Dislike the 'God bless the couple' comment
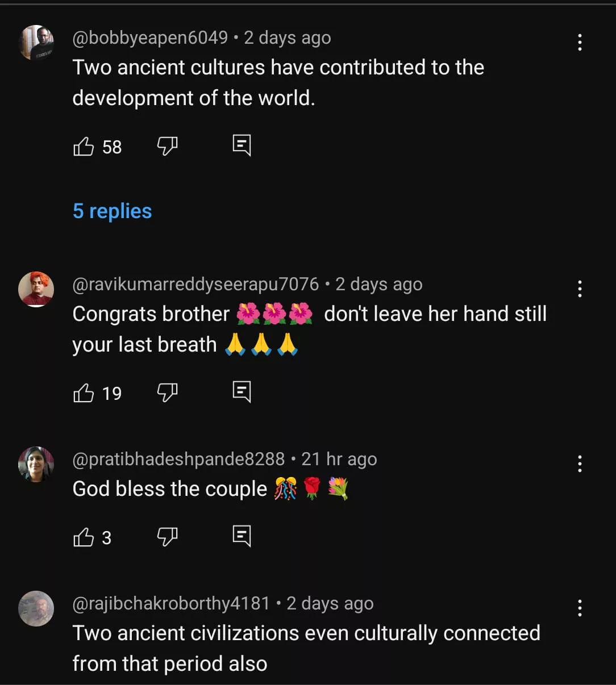 point(167,537)
